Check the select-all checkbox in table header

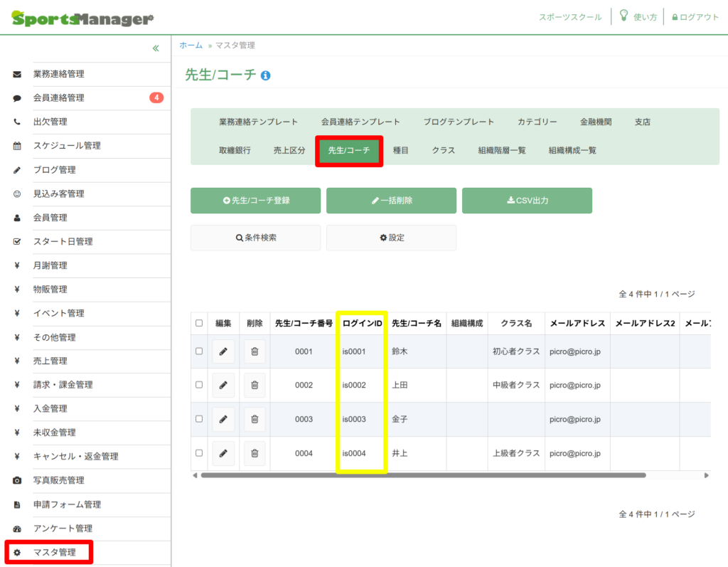pyautogui.click(x=199, y=323)
